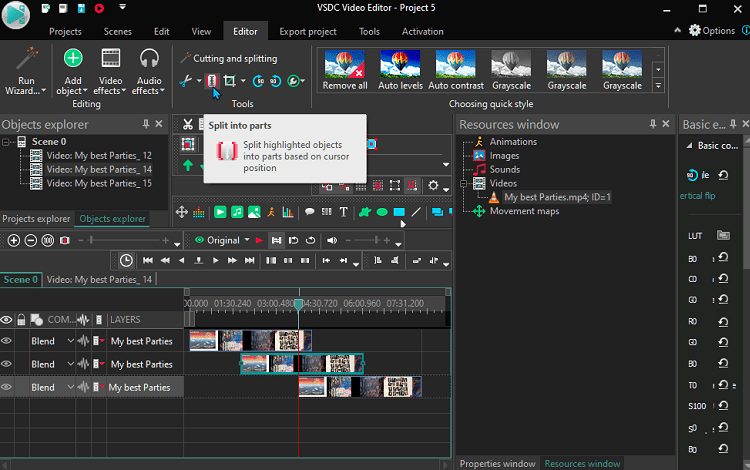
Task: Select the Text tool
Action: pos(343,212)
